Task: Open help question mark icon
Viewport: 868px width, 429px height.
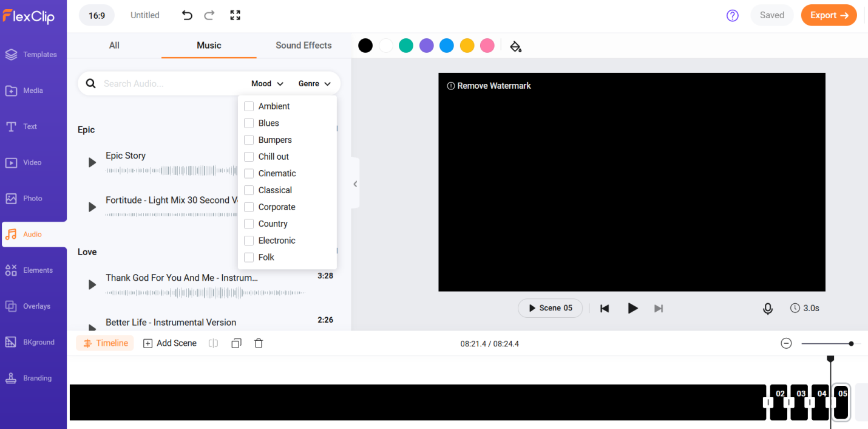Action: [x=733, y=16]
